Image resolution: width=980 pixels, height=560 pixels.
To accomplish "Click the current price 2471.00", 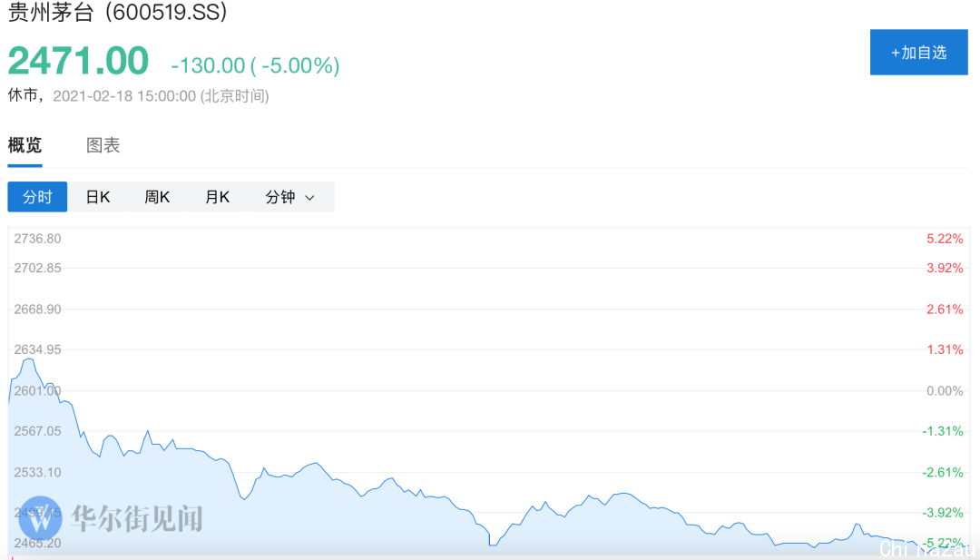I will pos(78,61).
